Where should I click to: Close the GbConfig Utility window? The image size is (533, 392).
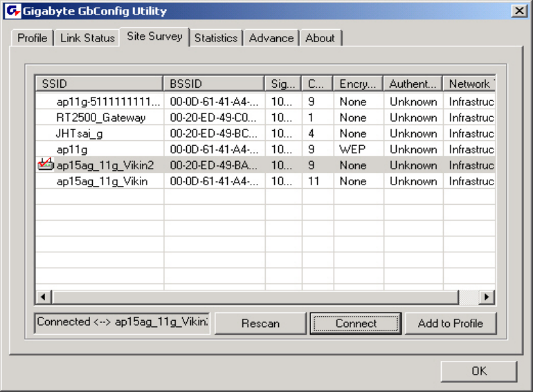coord(519,11)
